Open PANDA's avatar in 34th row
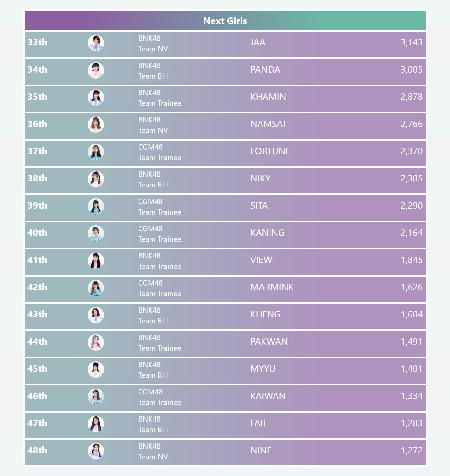 (96, 70)
